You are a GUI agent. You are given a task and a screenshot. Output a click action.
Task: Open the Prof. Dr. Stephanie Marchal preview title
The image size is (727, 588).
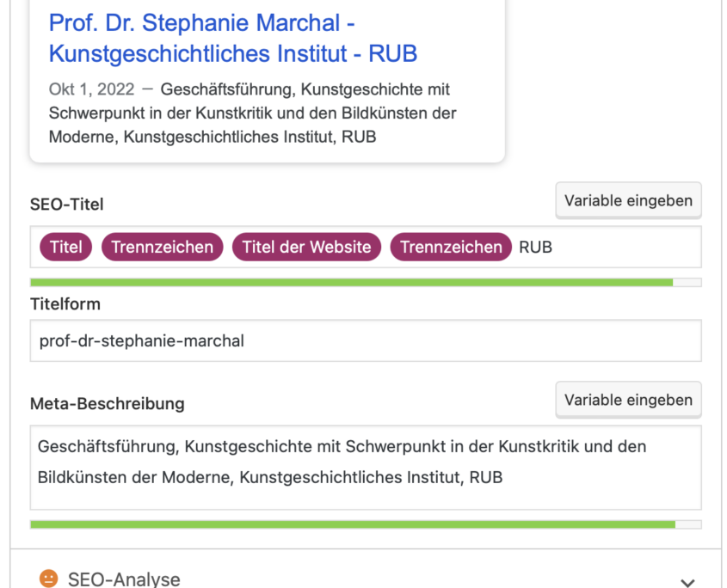pyautogui.click(x=233, y=38)
